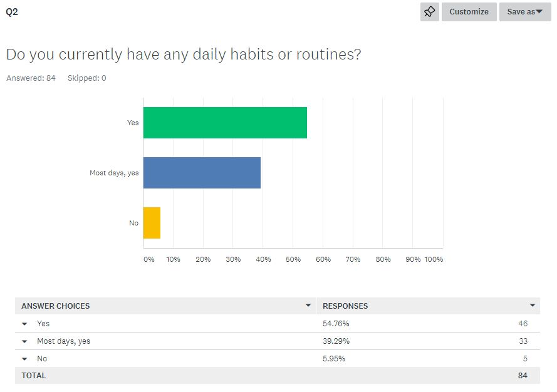Click the pin icon next to Customize

tap(429, 12)
